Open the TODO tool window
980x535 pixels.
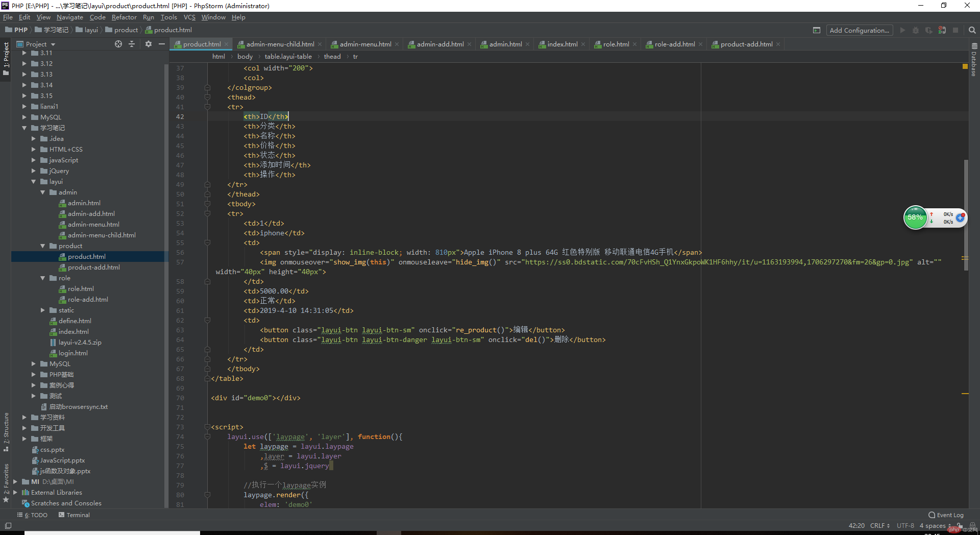click(x=32, y=515)
